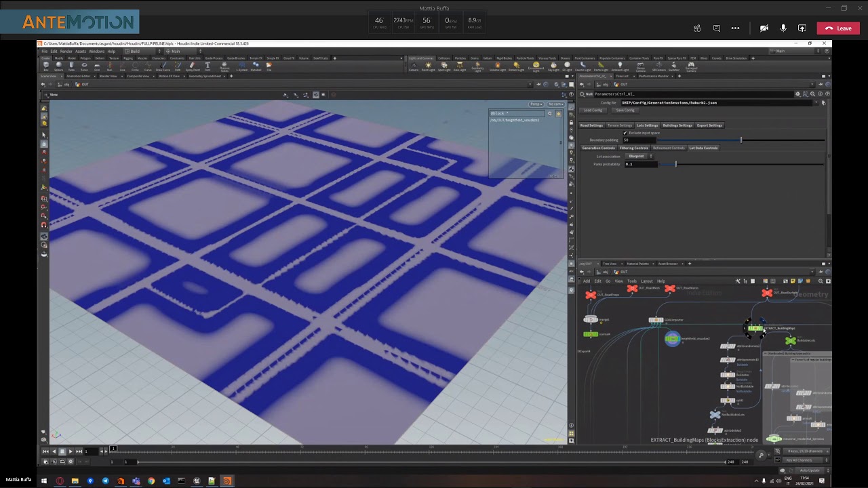Screen dimensions: 868x488
Task: Open the Persp viewport dropdown
Action: click(536, 104)
